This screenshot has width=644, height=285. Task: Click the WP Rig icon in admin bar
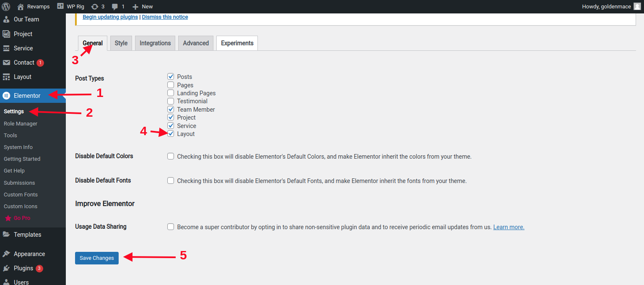[60, 6]
